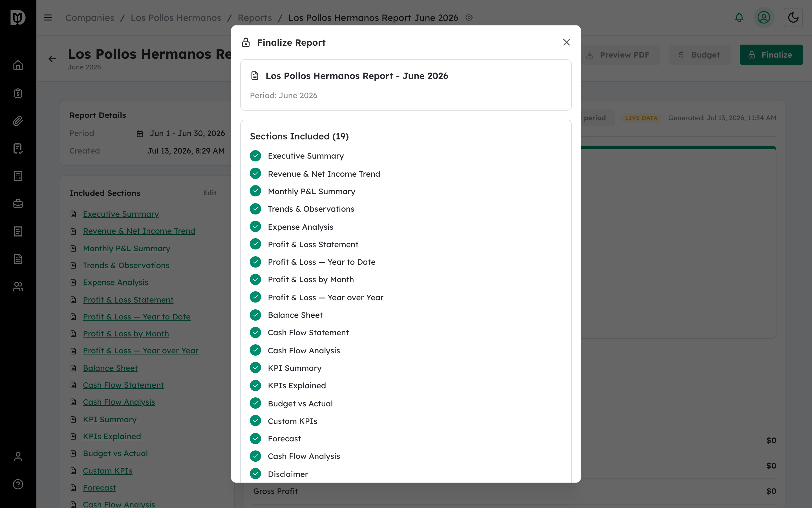Viewport: 812px width, 508px height.
Task: Open the ledger list sidebar icon
Action: pyautogui.click(x=18, y=231)
